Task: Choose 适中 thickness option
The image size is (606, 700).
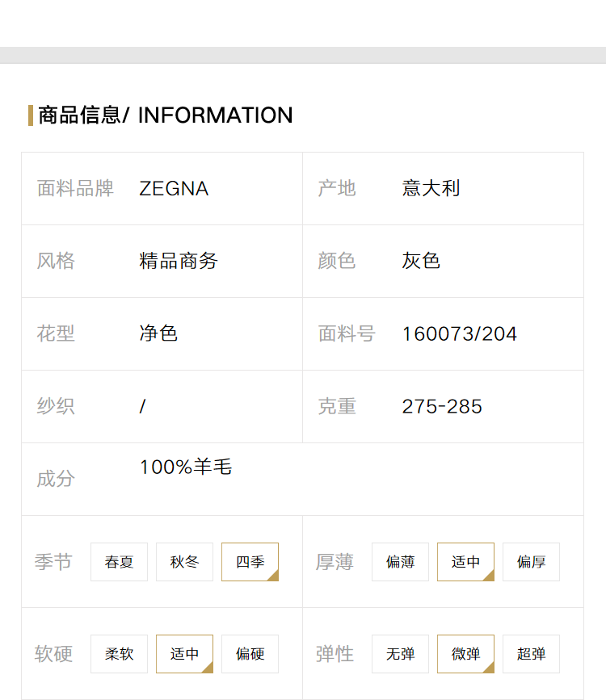Action: (465, 562)
